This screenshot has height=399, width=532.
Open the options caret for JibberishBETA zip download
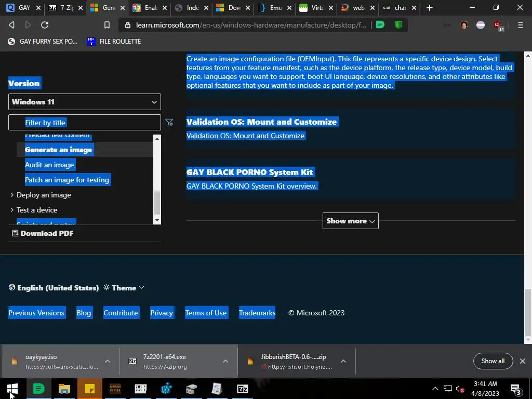pyautogui.click(x=343, y=362)
